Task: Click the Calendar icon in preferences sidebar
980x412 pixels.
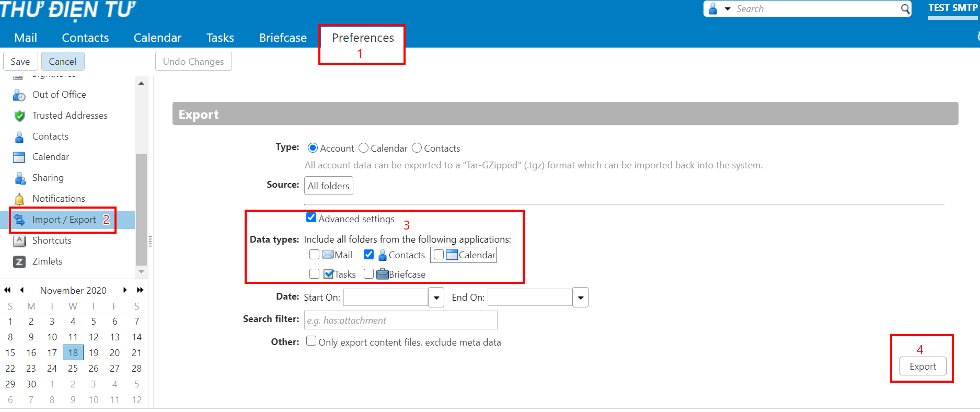Action: (19, 157)
